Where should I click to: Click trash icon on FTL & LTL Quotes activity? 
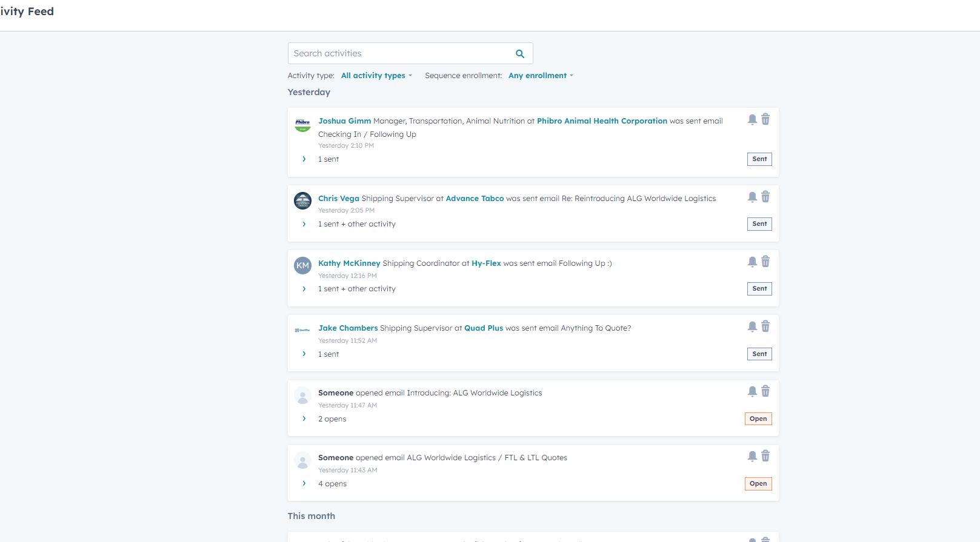coord(765,456)
